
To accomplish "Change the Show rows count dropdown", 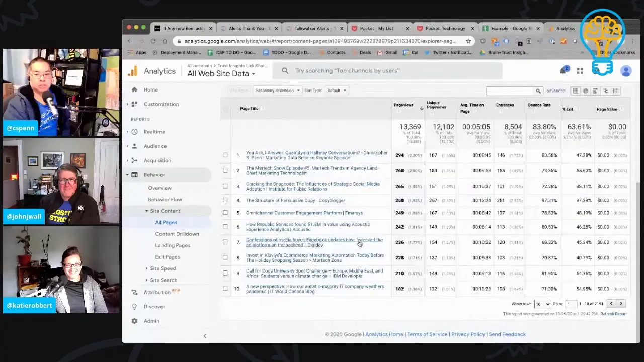I will [542, 304].
